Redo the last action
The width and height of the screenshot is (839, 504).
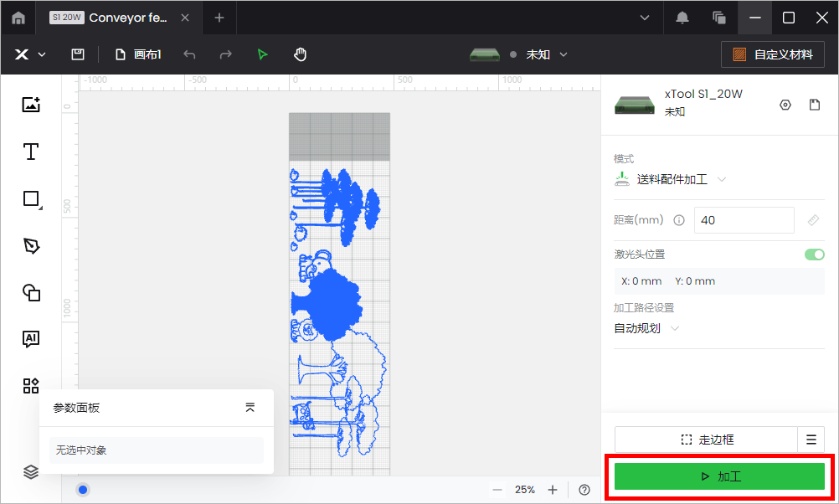pyautogui.click(x=226, y=54)
